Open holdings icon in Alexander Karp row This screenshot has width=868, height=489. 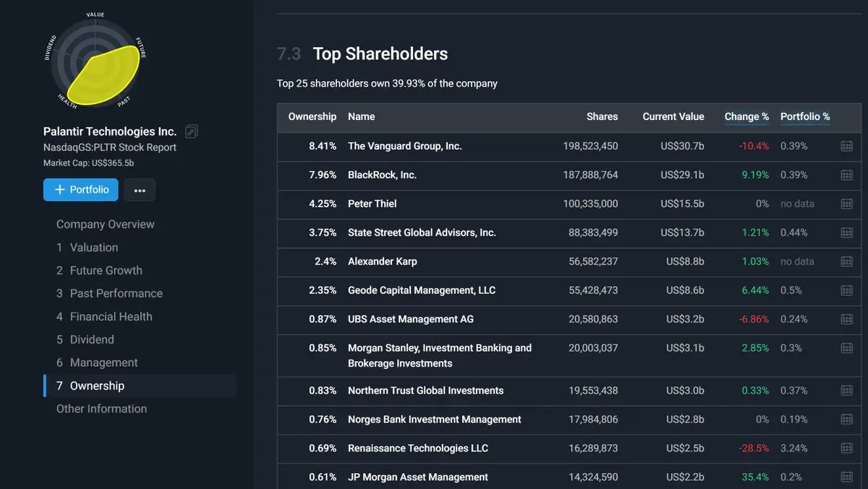[x=846, y=262]
